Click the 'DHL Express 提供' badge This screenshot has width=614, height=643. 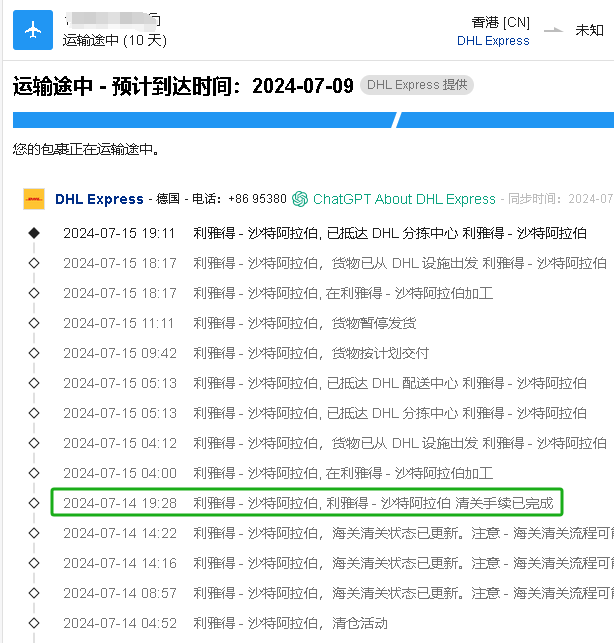click(x=416, y=85)
